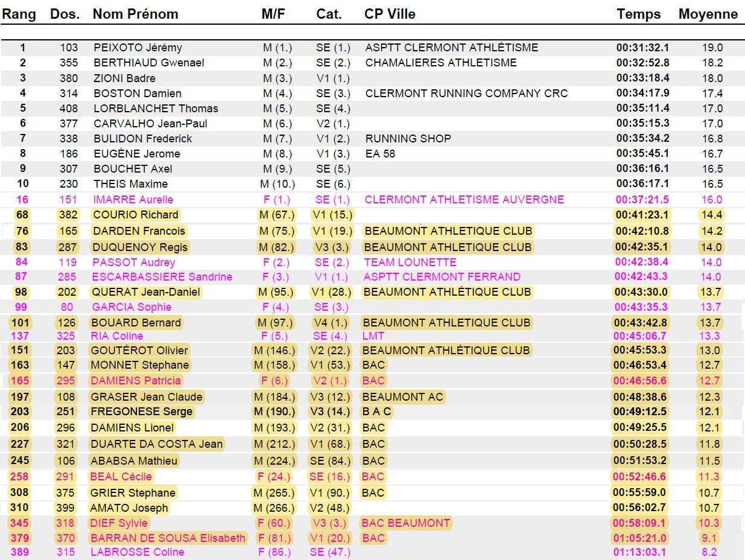This screenshot has width=745, height=560.
Task: Click on BOSTON Damien
Action: (x=138, y=94)
